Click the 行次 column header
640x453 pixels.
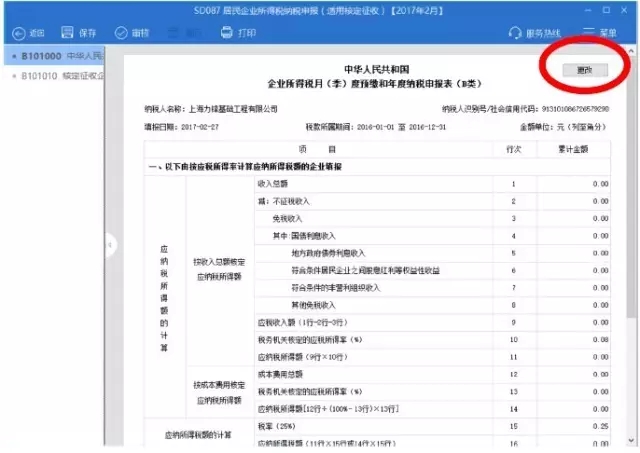(x=513, y=149)
